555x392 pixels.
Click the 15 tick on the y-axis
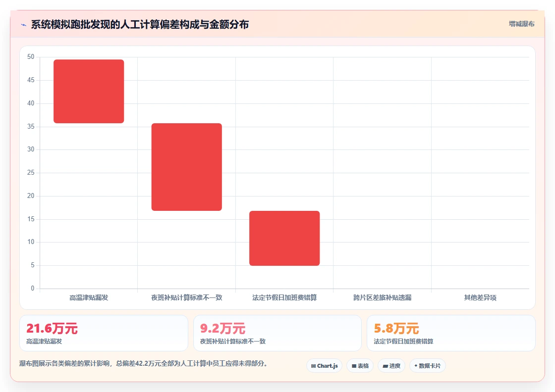click(x=31, y=219)
